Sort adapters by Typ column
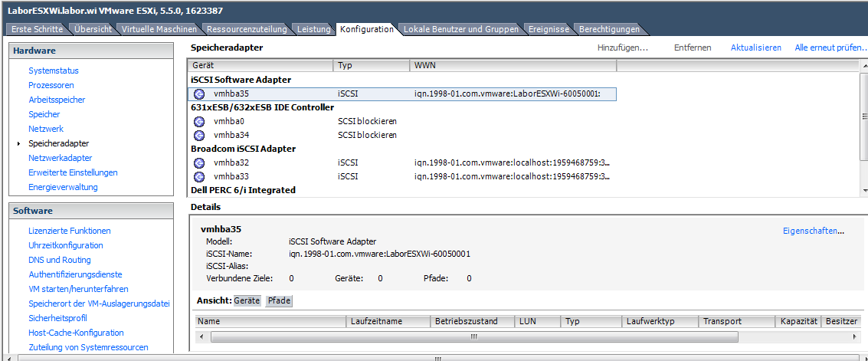Viewport: 868px width, 361px height. point(372,66)
